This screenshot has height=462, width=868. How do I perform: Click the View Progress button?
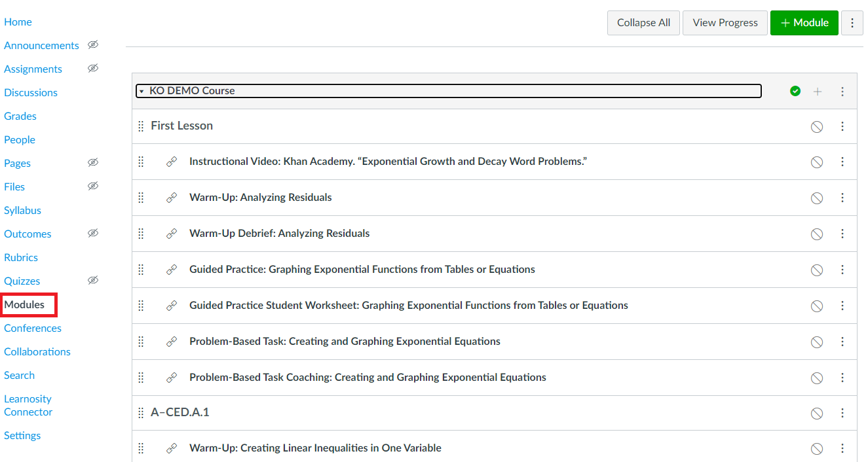tap(725, 23)
